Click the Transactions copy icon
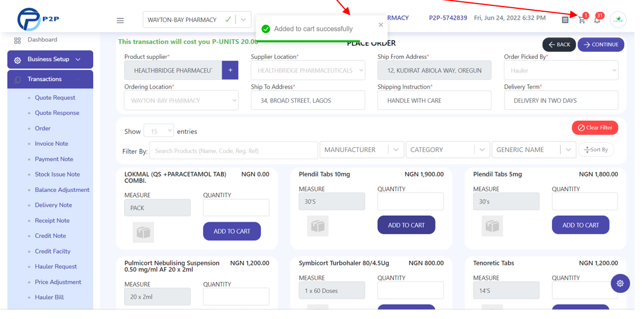Image resolution: width=644 pixels, height=319 pixels. [17, 80]
